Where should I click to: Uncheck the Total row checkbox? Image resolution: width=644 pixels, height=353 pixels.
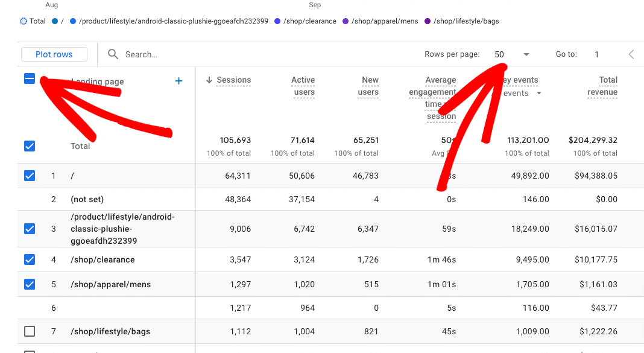[x=30, y=146]
